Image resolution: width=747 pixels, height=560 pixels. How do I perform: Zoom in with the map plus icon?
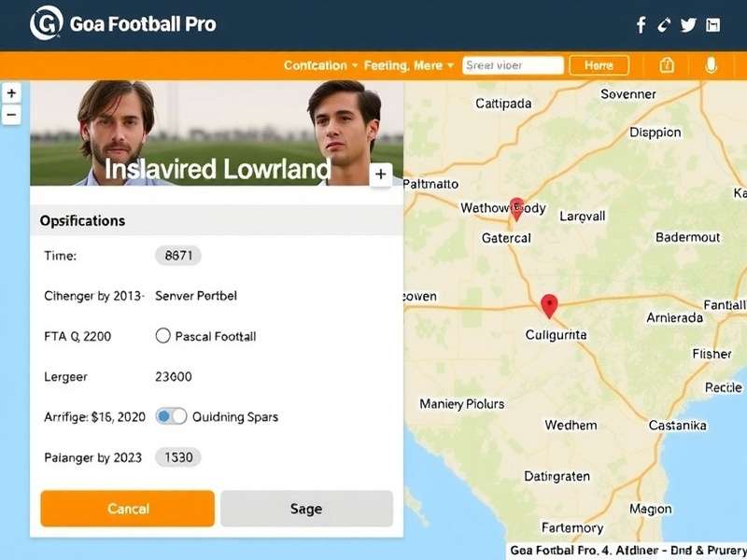pyautogui.click(x=11, y=92)
